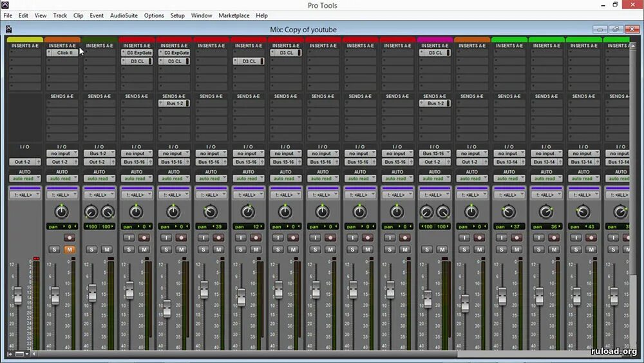Open Bus 1-2 send on D3 ExpGate track
The width and height of the screenshot is (644, 363).
(174, 103)
